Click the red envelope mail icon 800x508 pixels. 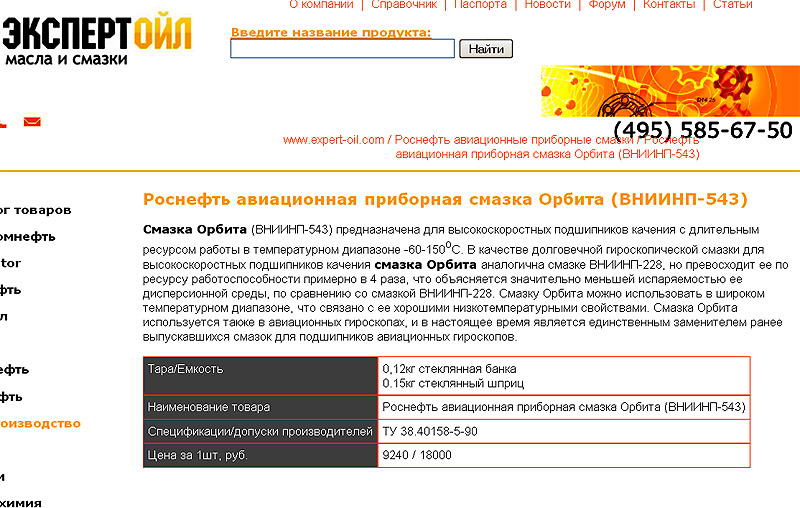coord(32,122)
